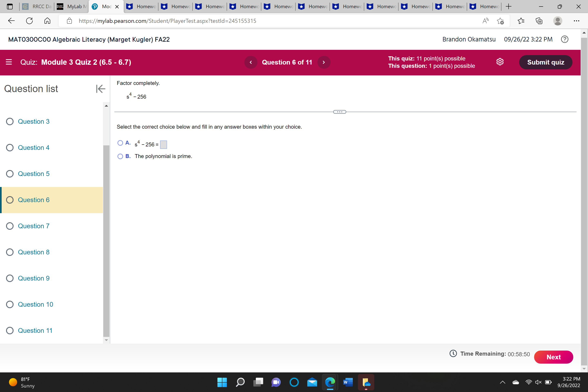The image size is (588, 392).
Task: Select answer choice A radio button
Action: (x=120, y=143)
